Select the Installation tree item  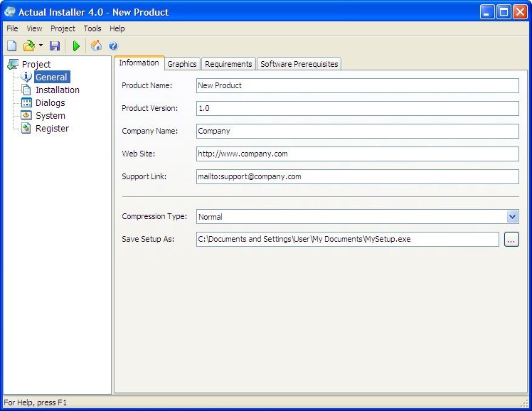[58, 90]
